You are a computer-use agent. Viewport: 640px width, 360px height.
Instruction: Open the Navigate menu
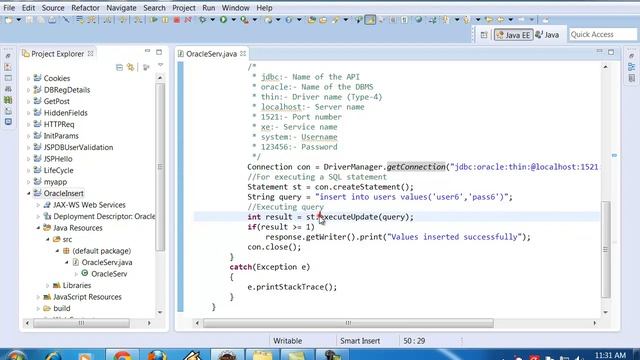click(121, 8)
